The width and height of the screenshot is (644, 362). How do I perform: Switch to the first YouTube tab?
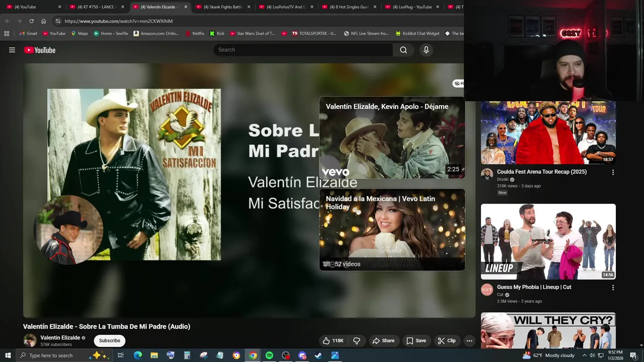tap(33, 7)
